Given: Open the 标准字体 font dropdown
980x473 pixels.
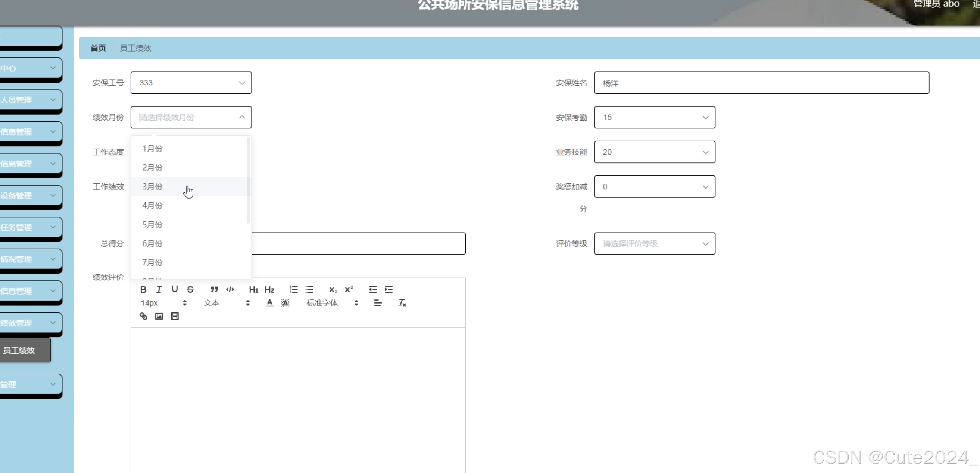Looking at the screenshot, I should (x=332, y=303).
